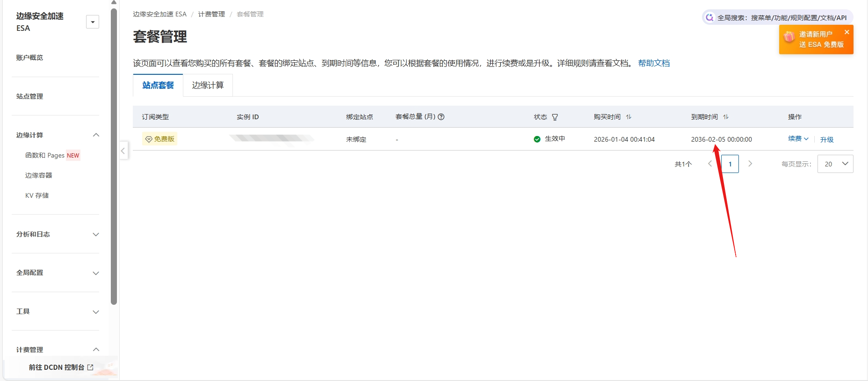Open the 续费 dropdown in actions column
The height and width of the screenshot is (381, 868).
click(798, 139)
